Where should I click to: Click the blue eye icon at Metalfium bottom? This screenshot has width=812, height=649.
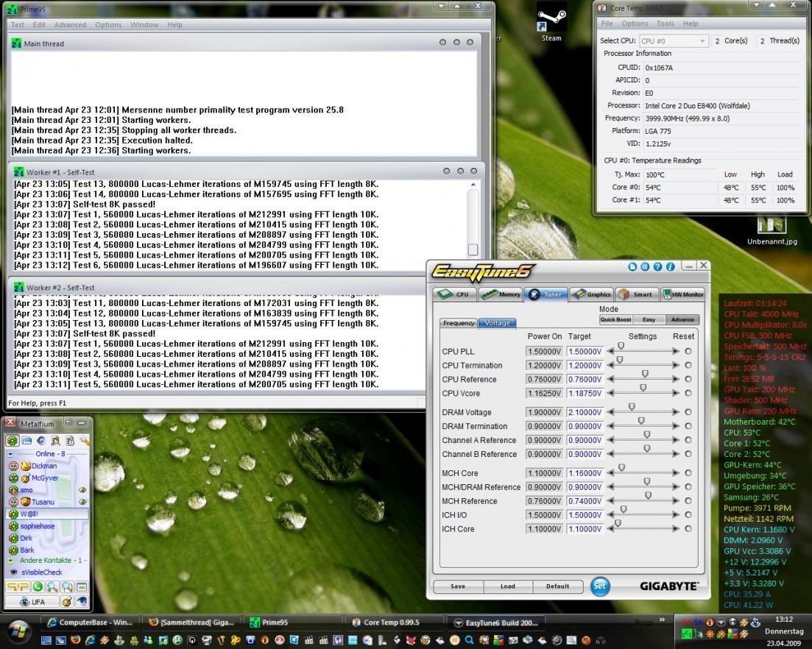click(82, 601)
